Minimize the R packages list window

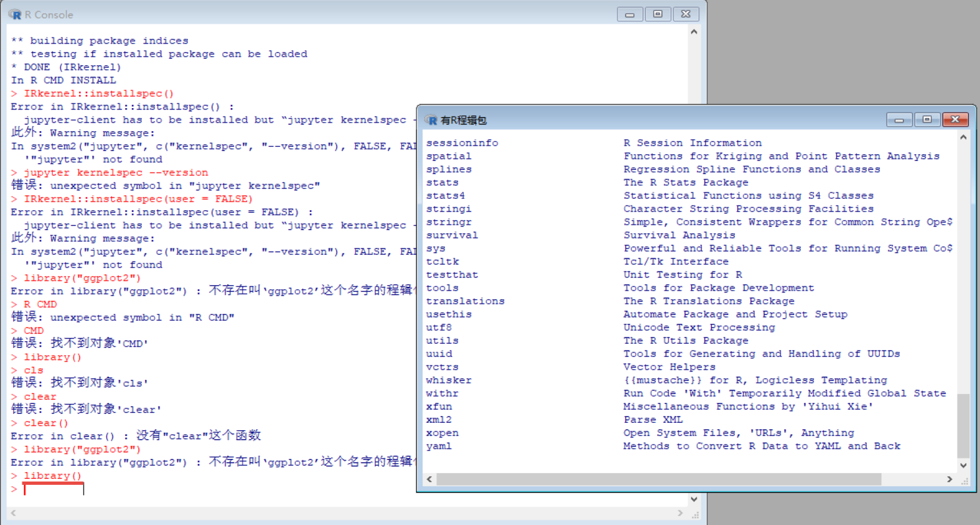[x=899, y=120]
